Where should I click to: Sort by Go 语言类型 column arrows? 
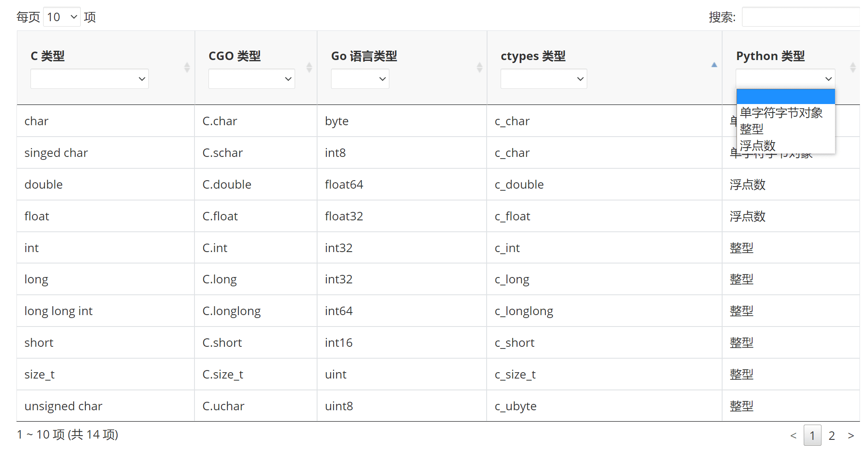(479, 67)
